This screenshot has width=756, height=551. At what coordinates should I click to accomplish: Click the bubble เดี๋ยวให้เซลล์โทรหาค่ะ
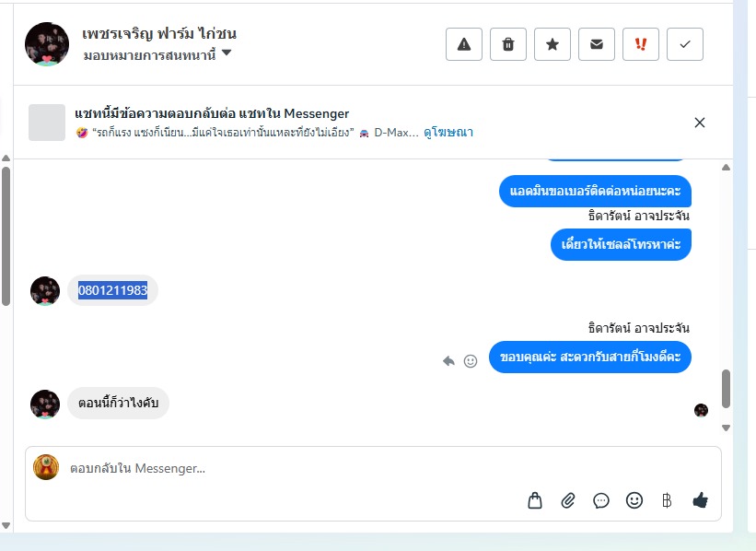(621, 244)
